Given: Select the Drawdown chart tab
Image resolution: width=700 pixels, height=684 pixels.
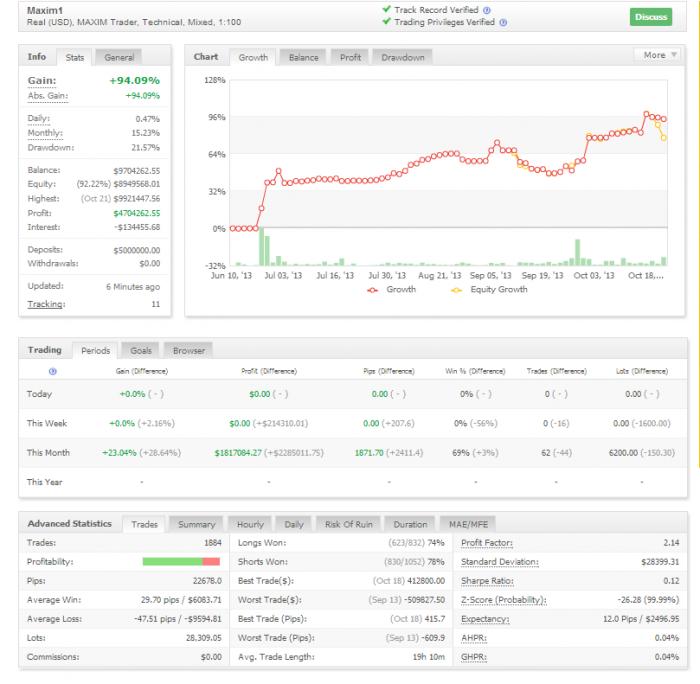Looking at the screenshot, I should click(x=403, y=58).
